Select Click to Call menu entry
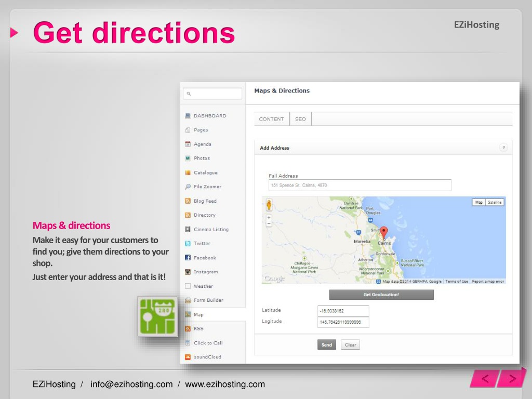 (x=208, y=343)
